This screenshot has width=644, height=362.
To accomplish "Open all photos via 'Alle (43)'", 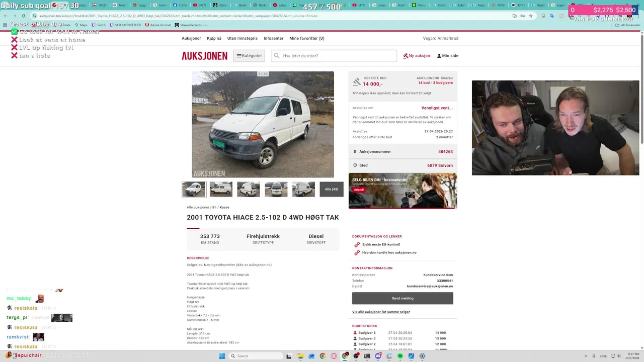I will coord(332,189).
